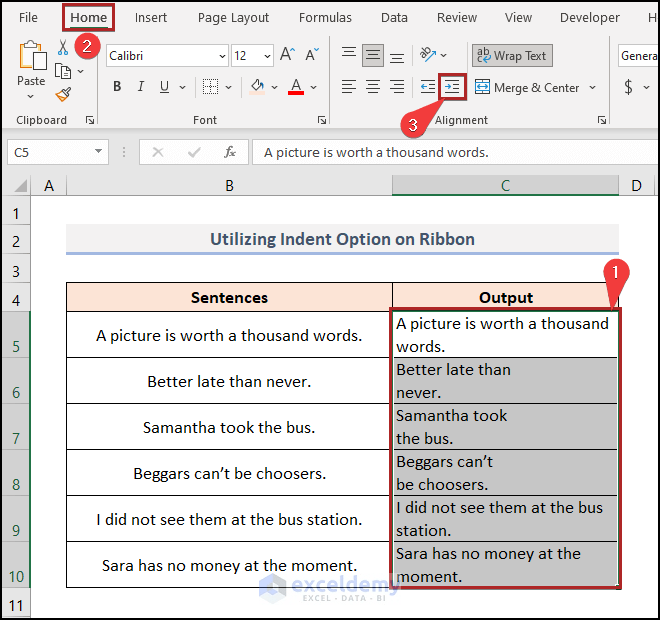The image size is (660, 620).
Task: Align text right in cell
Action: (x=397, y=87)
